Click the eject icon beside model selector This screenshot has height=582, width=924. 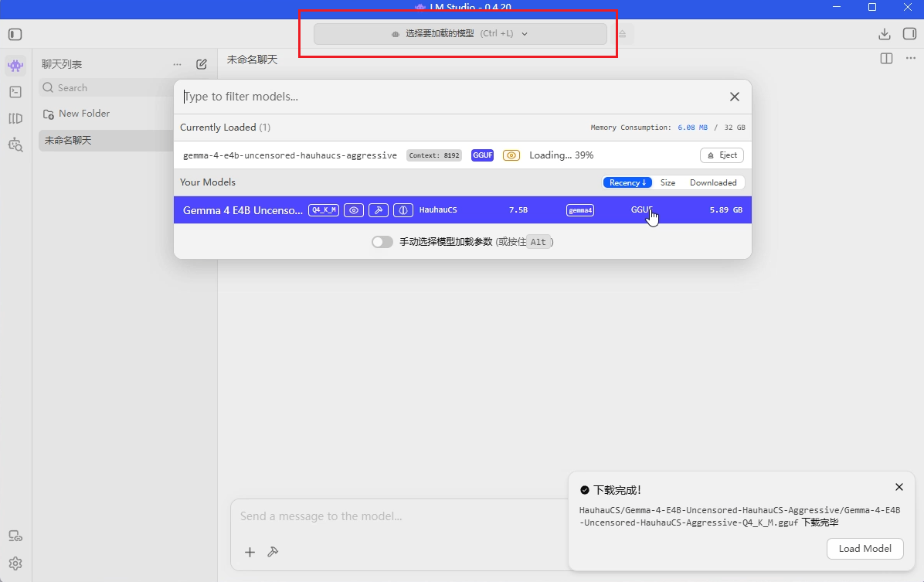[x=622, y=33]
